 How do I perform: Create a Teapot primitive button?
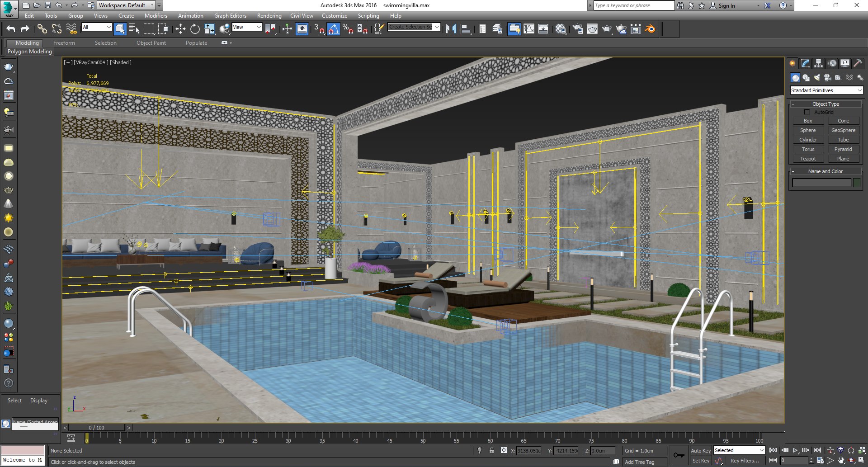tap(808, 159)
